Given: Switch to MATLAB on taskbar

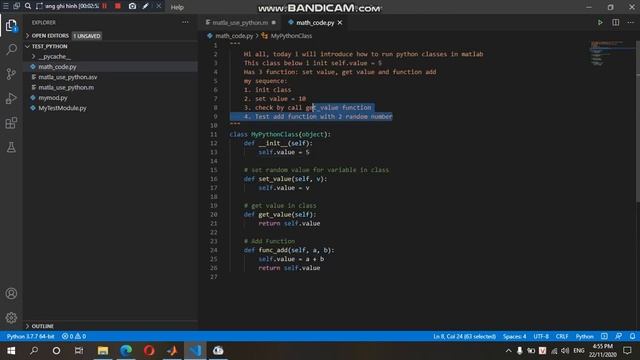Looking at the screenshot, I should point(172,351).
